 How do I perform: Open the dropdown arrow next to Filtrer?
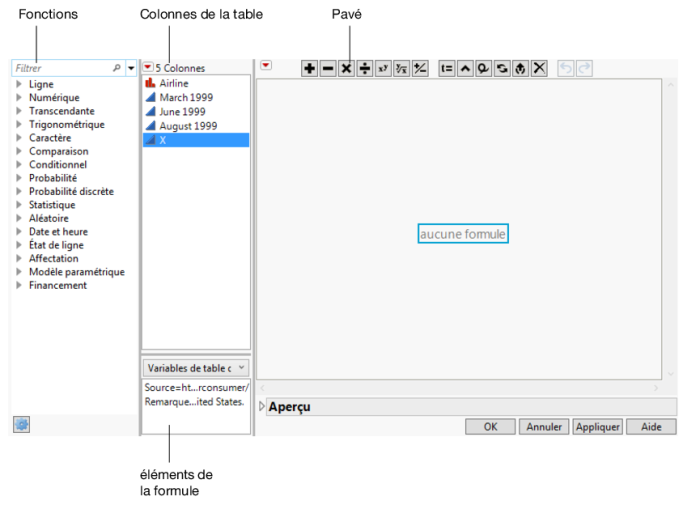pos(131,68)
